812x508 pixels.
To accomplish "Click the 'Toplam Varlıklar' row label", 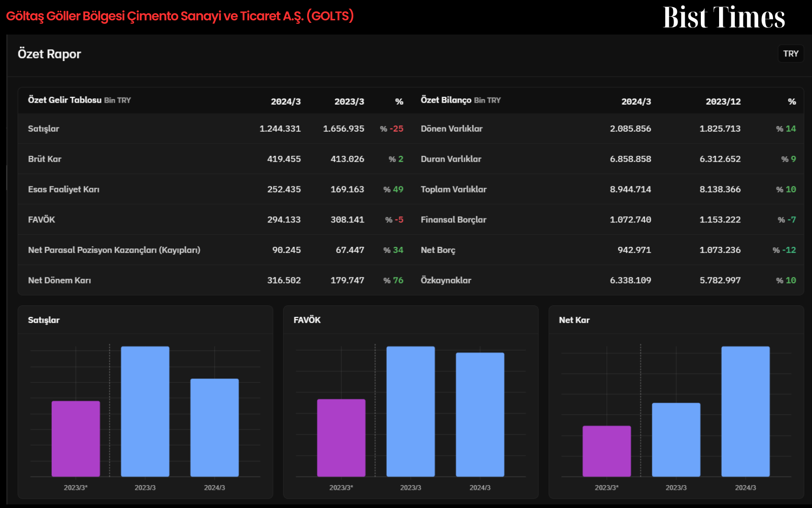I will [454, 189].
